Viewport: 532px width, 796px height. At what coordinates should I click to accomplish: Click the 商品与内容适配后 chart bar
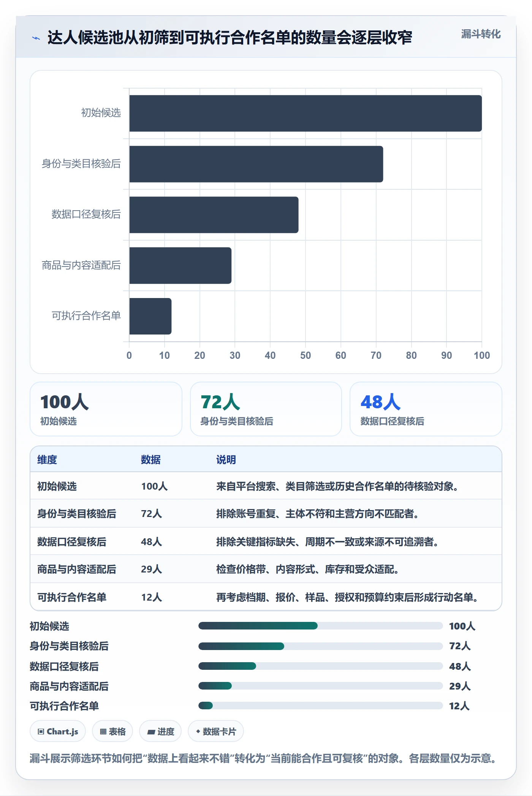click(180, 266)
